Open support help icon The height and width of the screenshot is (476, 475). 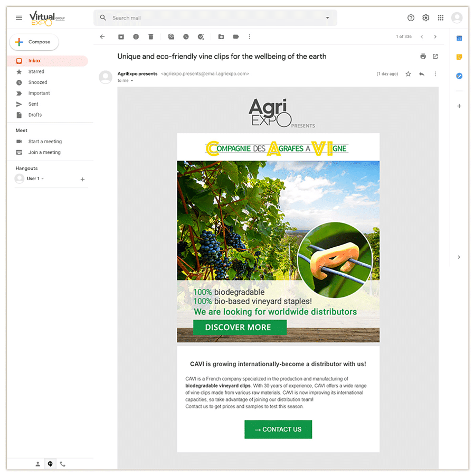pos(411,18)
